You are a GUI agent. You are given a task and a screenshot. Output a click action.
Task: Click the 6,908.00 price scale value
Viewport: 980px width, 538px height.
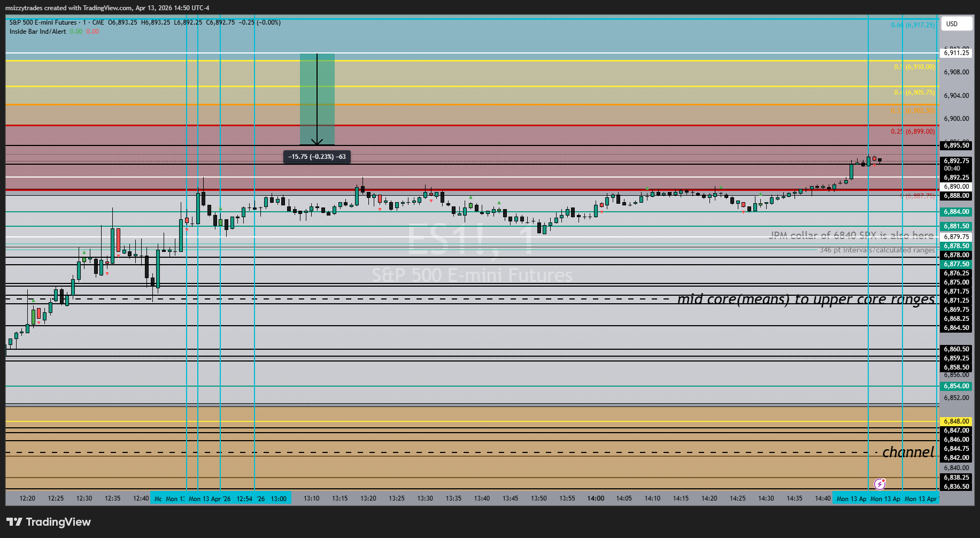click(x=956, y=72)
